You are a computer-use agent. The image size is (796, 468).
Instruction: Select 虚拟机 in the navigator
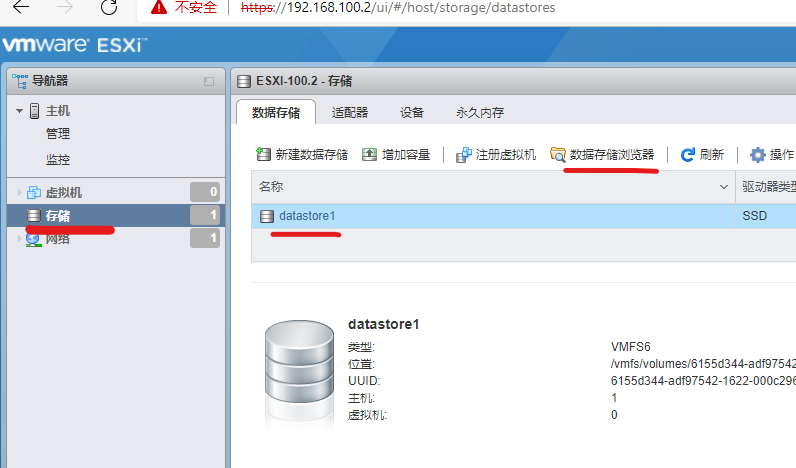click(x=63, y=192)
